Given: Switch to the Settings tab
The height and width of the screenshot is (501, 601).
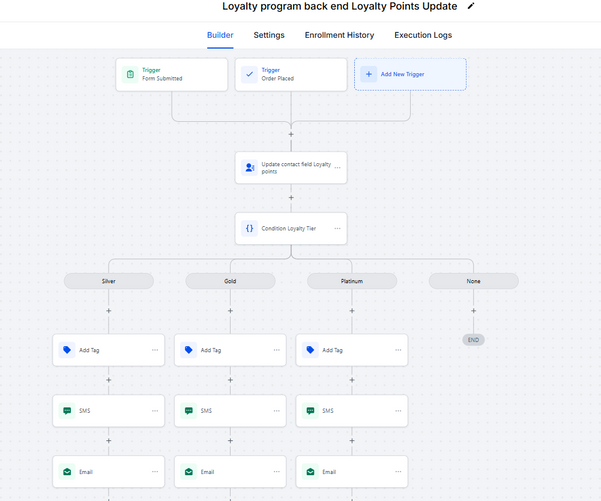Looking at the screenshot, I should tap(268, 35).
